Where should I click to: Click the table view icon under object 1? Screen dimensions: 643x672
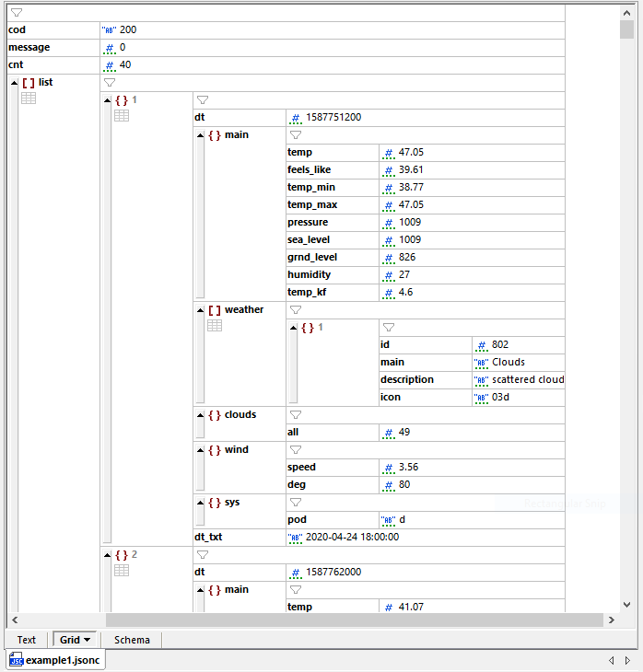122,116
